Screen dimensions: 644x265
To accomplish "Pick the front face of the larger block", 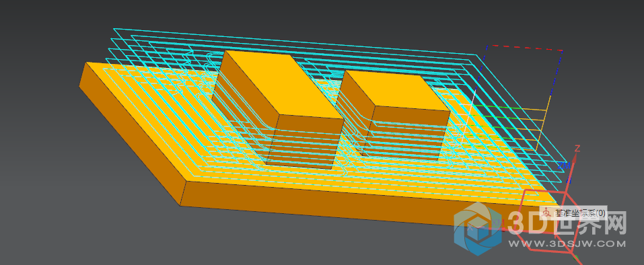I will (305, 142).
